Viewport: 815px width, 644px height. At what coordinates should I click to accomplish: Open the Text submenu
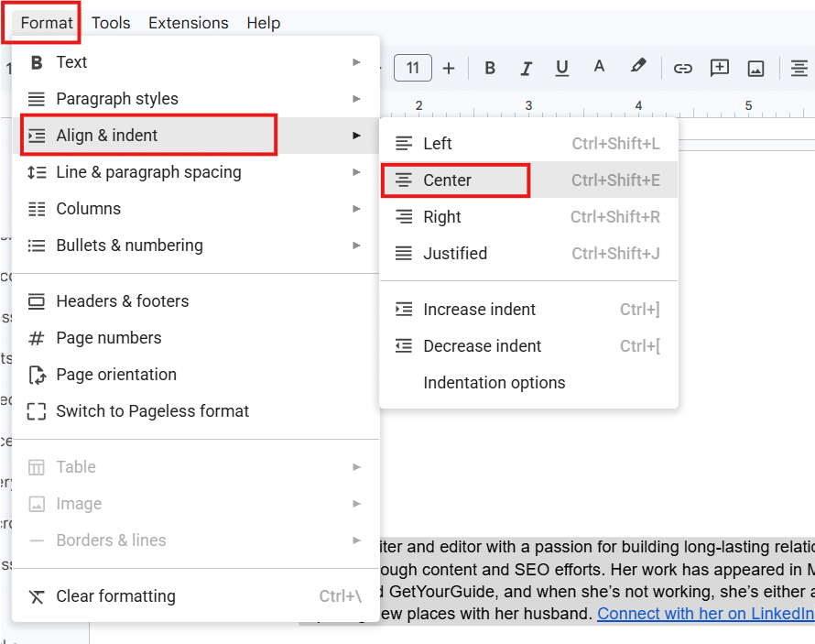click(x=195, y=62)
